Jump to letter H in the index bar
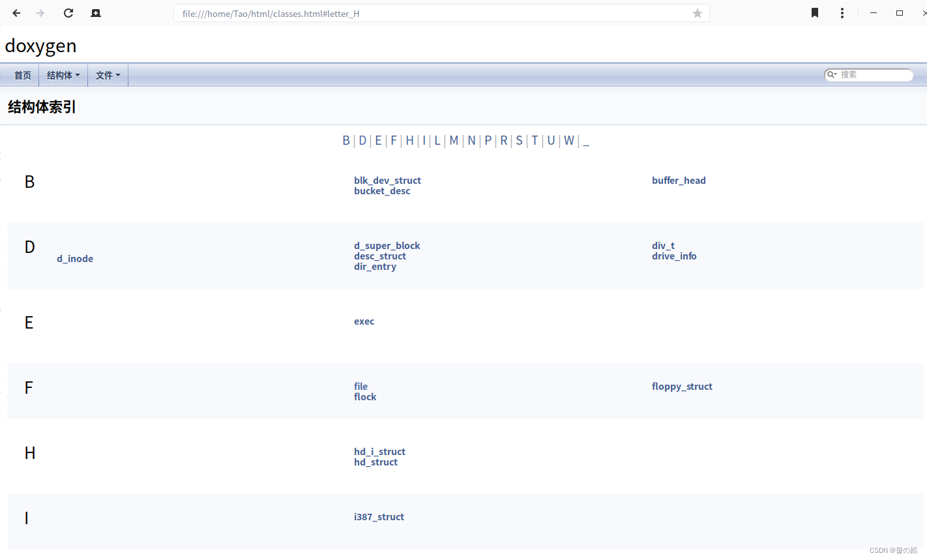The width and height of the screenshot is (927, 560). 409,141
